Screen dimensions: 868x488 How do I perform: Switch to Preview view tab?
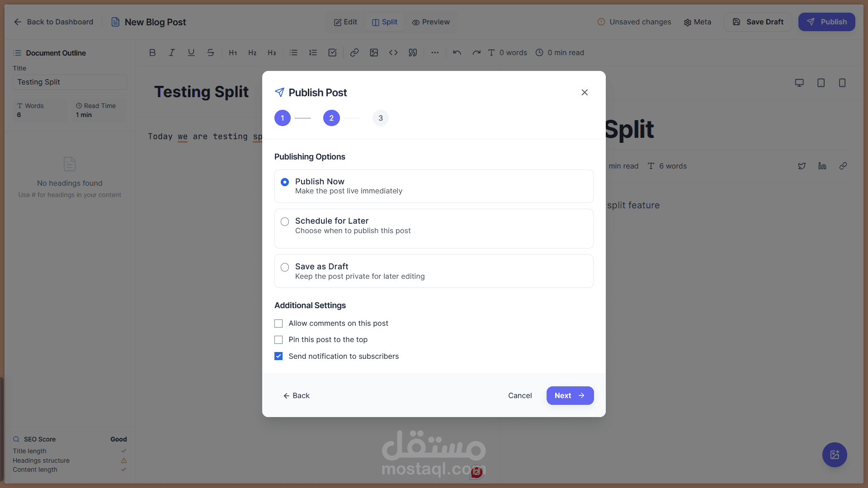(x=431, y=22)
